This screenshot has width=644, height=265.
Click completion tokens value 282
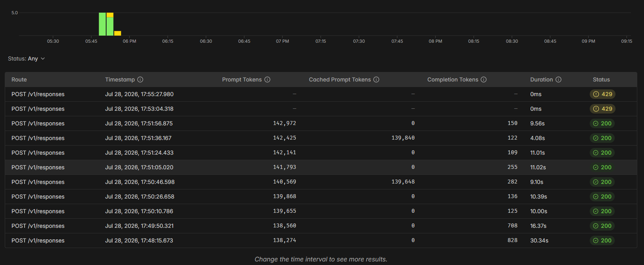pos(513,182)
